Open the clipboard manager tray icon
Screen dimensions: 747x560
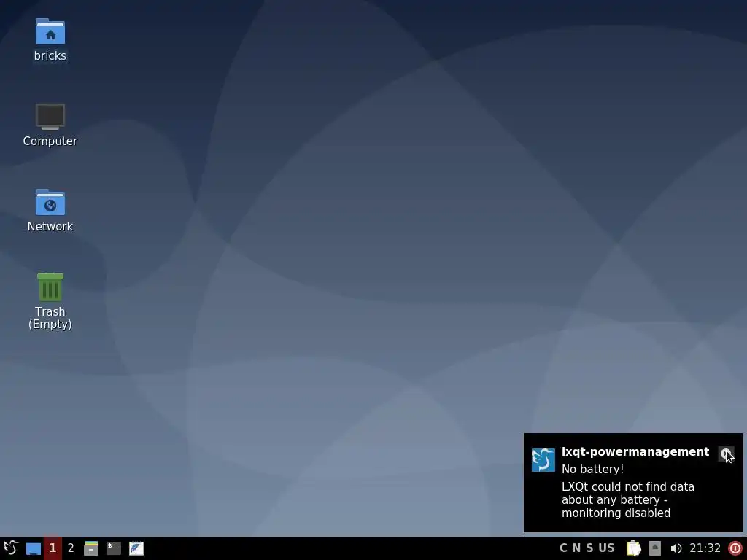click(x=634, y=548)
